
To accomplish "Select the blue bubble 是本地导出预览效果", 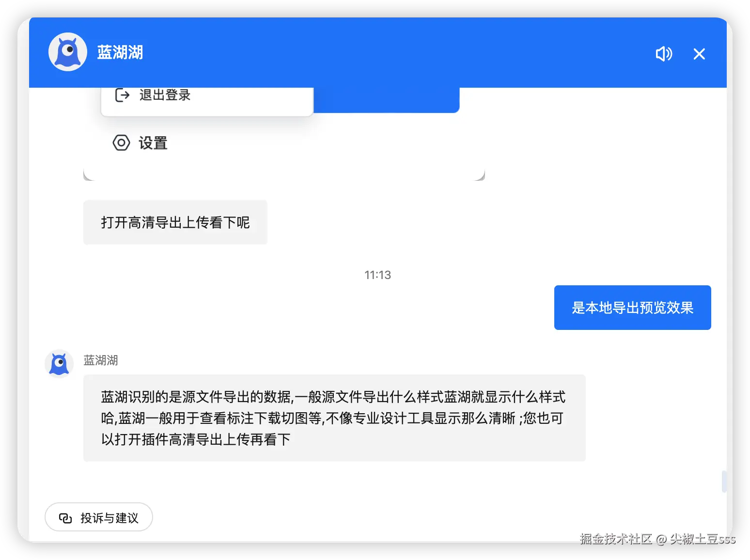I will tap(632, 308).
